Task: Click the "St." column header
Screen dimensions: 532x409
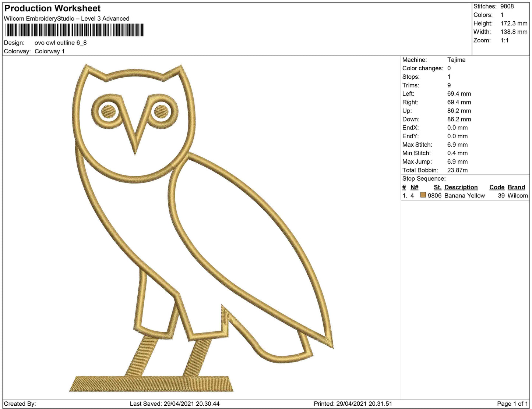Action: click(437, 187)
